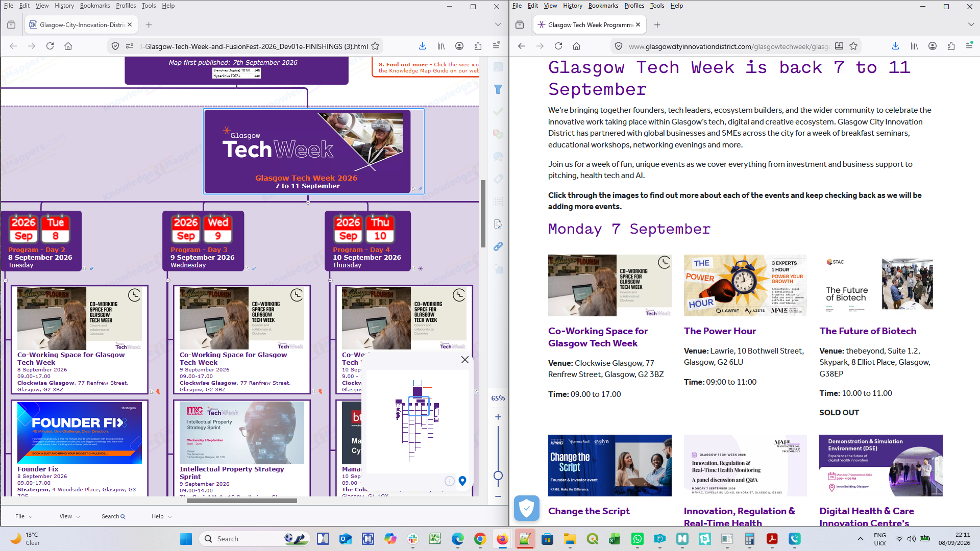This screenshot has height=551, width=980.
Task: Click the map's vertical scrollbar thumb
Action: point(483,214)
